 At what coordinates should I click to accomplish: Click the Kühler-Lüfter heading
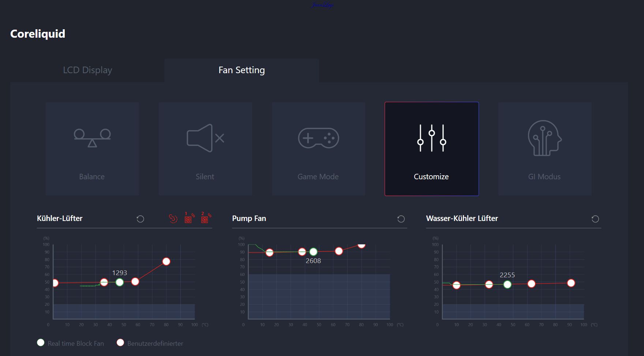60,218
